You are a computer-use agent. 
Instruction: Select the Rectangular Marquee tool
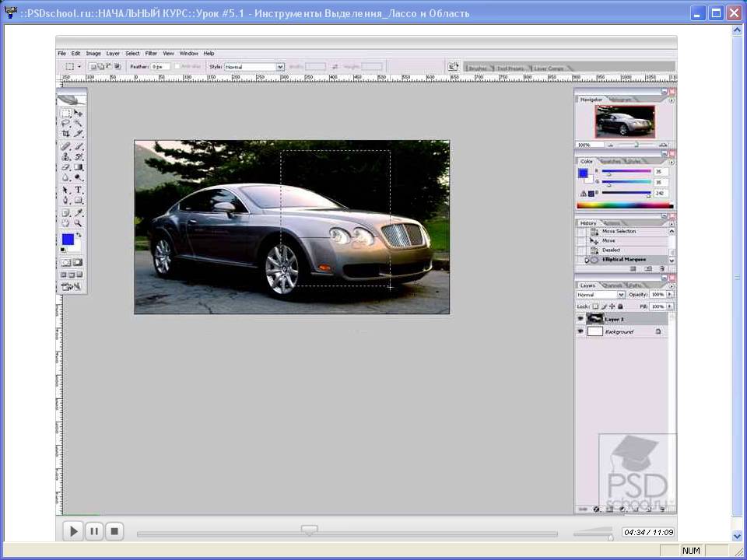click(66, 114)
